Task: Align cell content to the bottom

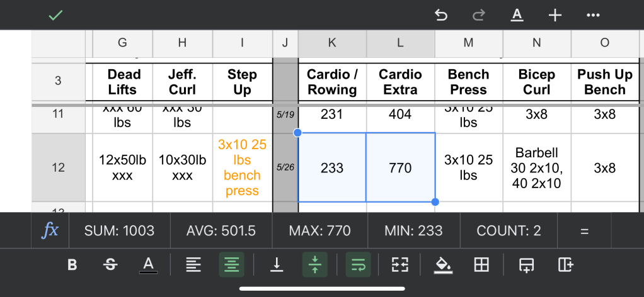Action: [x=276, y=265]
